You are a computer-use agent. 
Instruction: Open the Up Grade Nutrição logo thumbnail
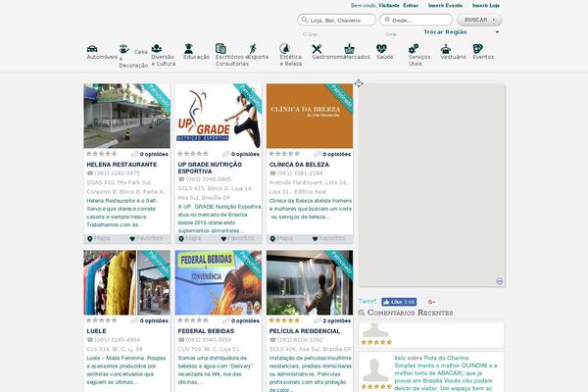coord(219,116)
